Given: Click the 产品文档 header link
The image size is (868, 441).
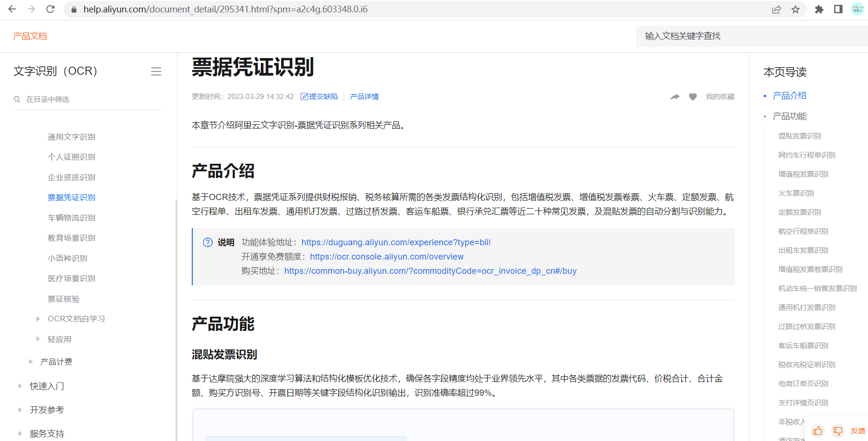Looking at the screenshot, I should (x=30, y=36).
